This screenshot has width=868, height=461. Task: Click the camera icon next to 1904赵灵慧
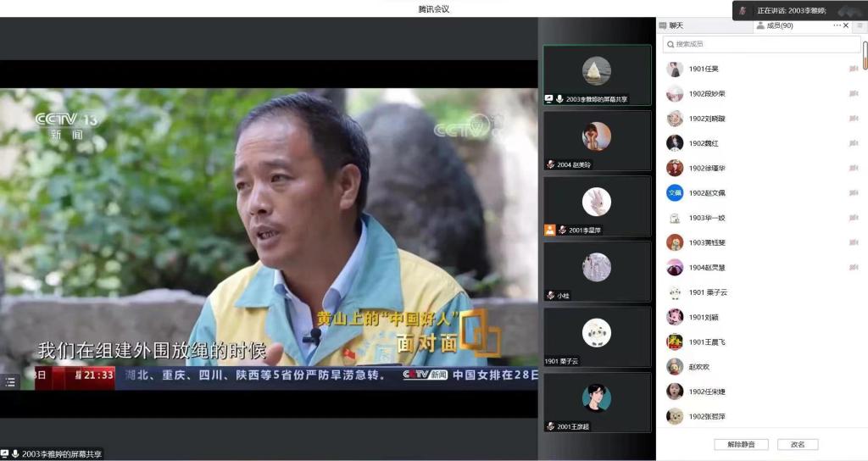(854, 268)
